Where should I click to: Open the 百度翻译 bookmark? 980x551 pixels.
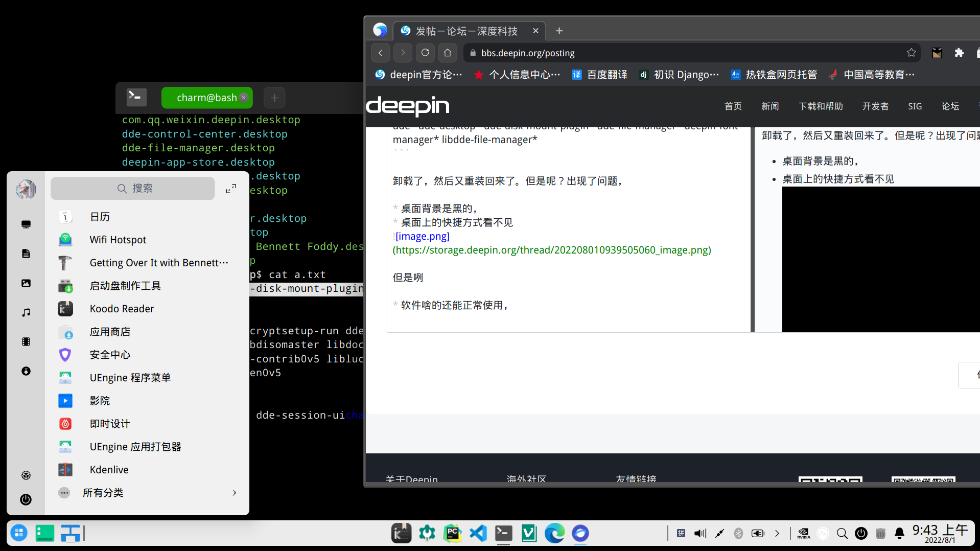tap(599, 75)
